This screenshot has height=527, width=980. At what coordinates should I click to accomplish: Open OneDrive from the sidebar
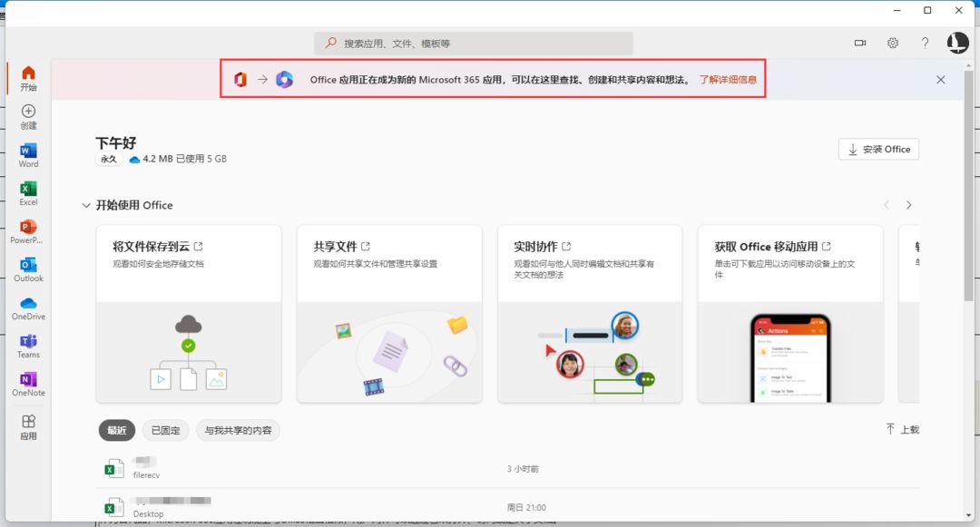click(x=28, y=307)
